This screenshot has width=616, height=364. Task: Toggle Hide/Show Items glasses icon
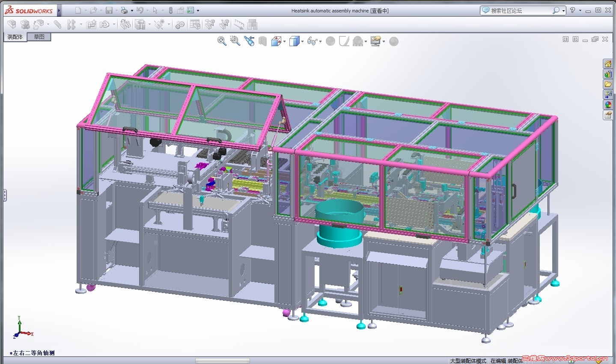312,41
